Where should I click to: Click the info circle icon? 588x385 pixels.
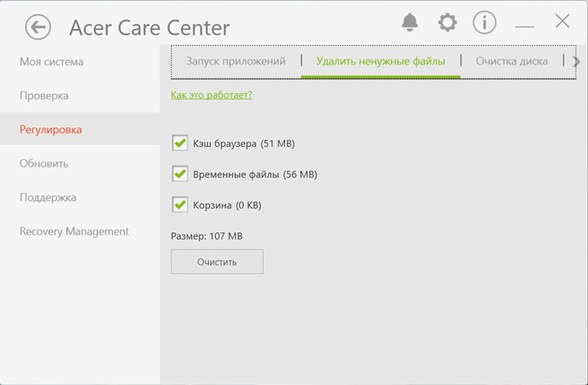(484, 22)
